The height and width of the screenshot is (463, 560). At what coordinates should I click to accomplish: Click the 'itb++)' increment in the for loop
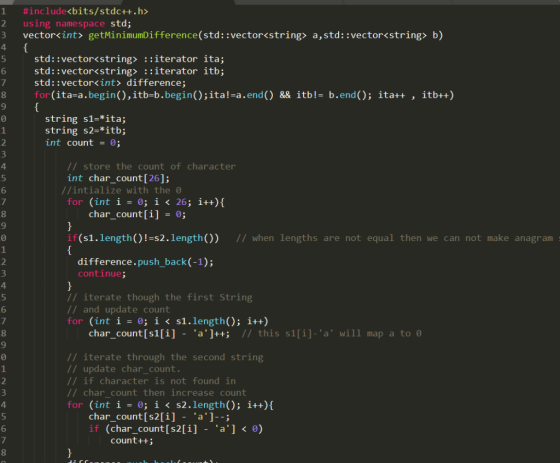(x=438, y=95)
